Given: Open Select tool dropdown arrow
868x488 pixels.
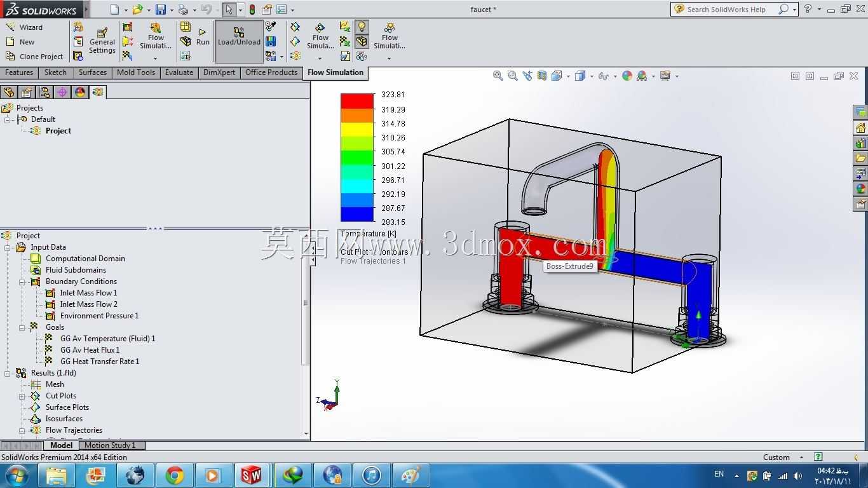Looking at the screenshot, I should coord(240,10).
